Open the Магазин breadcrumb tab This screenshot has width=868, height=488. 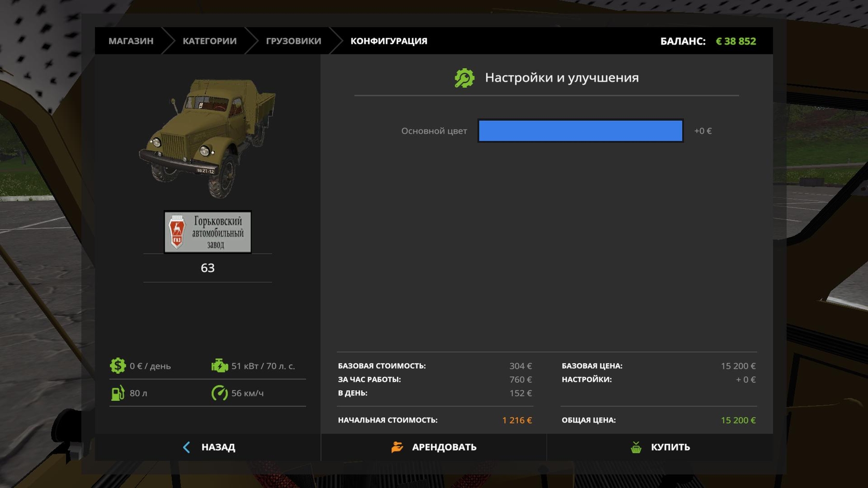tap(131, 41)
